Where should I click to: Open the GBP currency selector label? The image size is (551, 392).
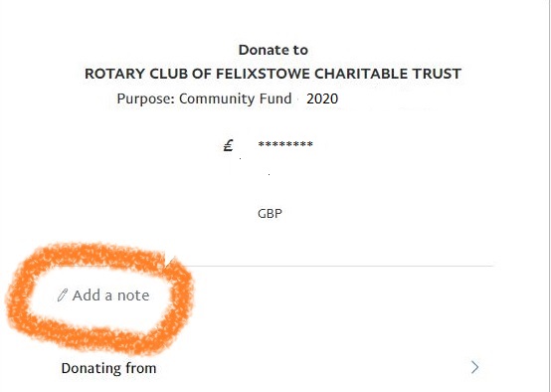(x=270, y=213)
